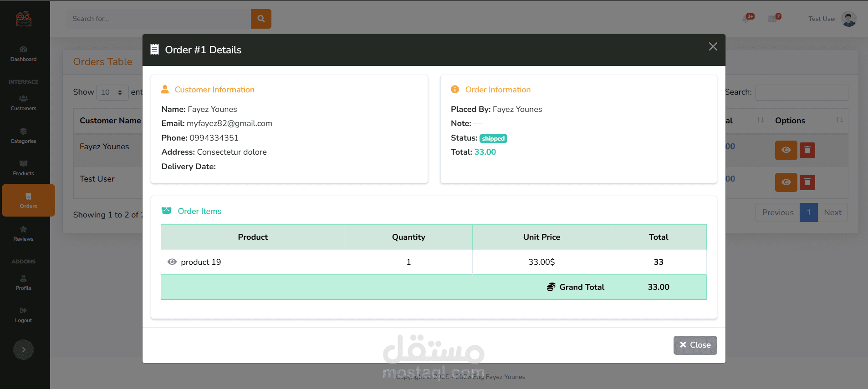Toggle the sidebar collapse chevron button
Image resolution: width=868 pixels, height=389 pixels.
[x=23, y=350]
